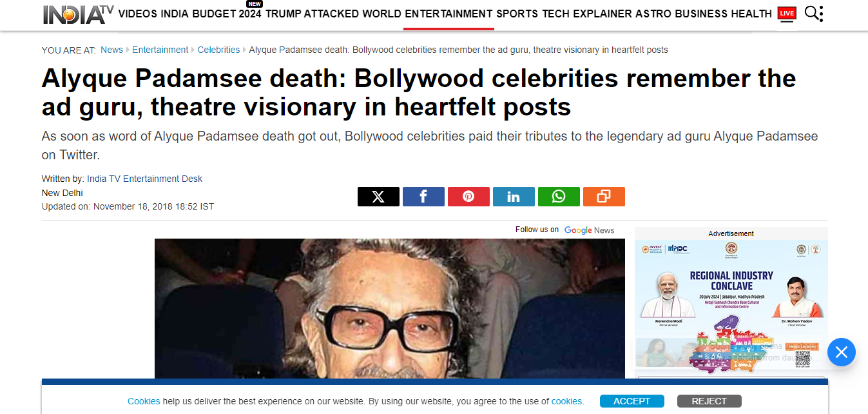
Task: Share article on Facebook
Action: click(423, 197)
